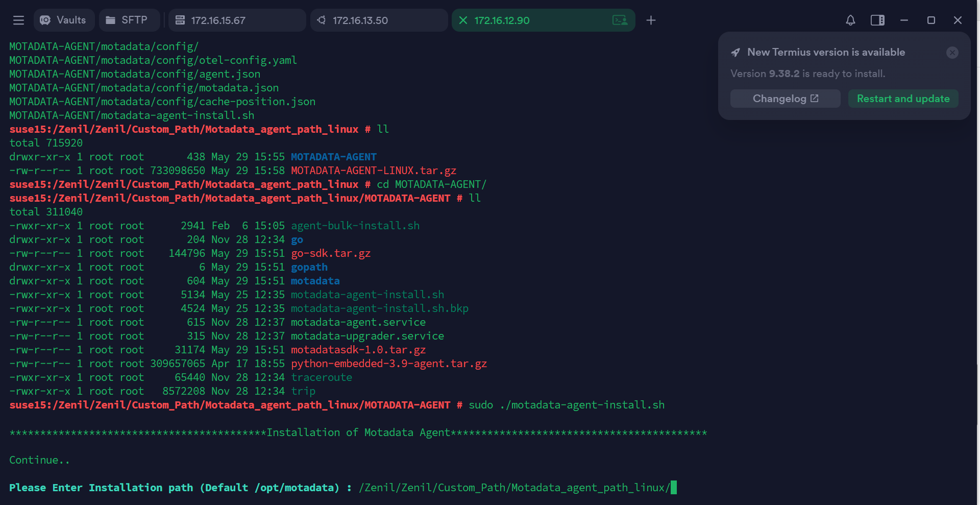The width and height of the screenshot is (980, 505).
Task: Click the otel-config.yaml path line
Action: (153, 60)
